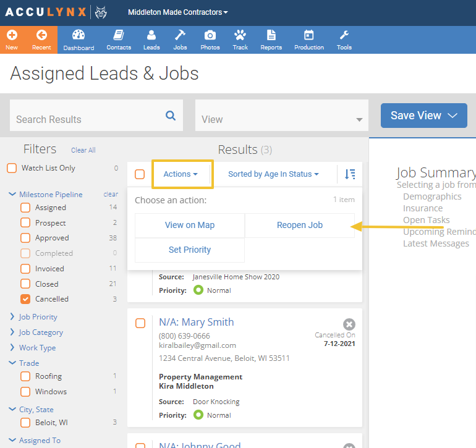
Task: Click the Save View button
Action: tap(424, 116)
